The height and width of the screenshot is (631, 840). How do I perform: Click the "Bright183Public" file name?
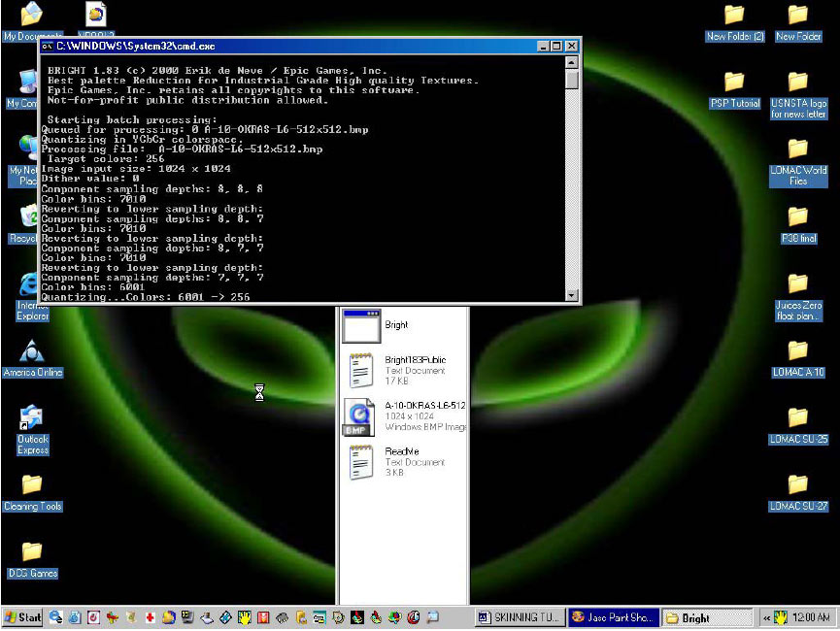pos(416,360)
